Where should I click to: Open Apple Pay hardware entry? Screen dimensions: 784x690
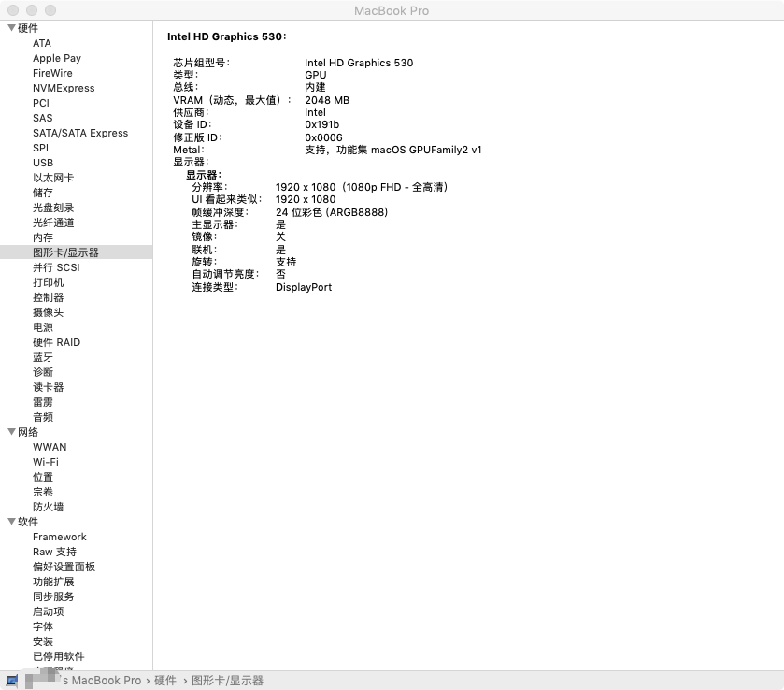(x=57, y=58)
